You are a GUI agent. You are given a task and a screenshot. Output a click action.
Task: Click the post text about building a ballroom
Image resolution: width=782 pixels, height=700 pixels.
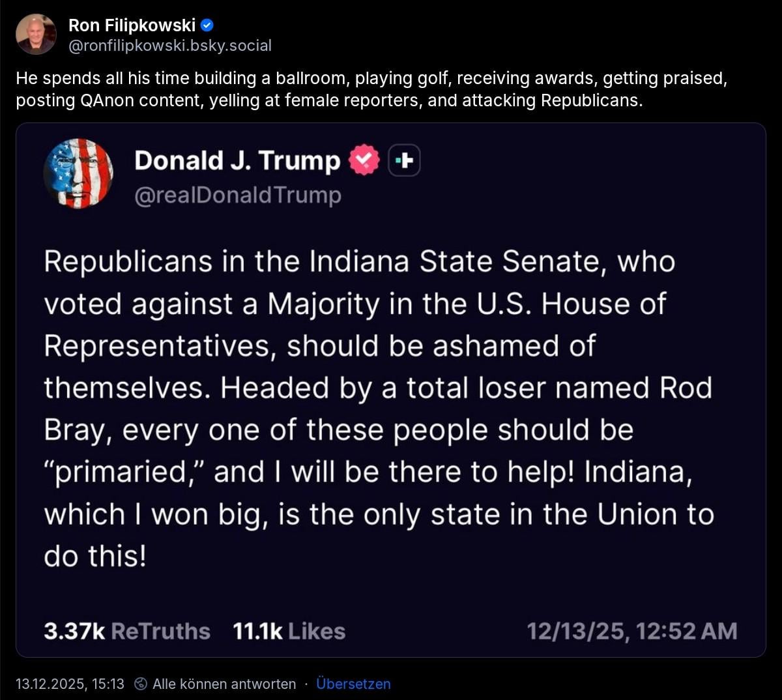(371, 89)
